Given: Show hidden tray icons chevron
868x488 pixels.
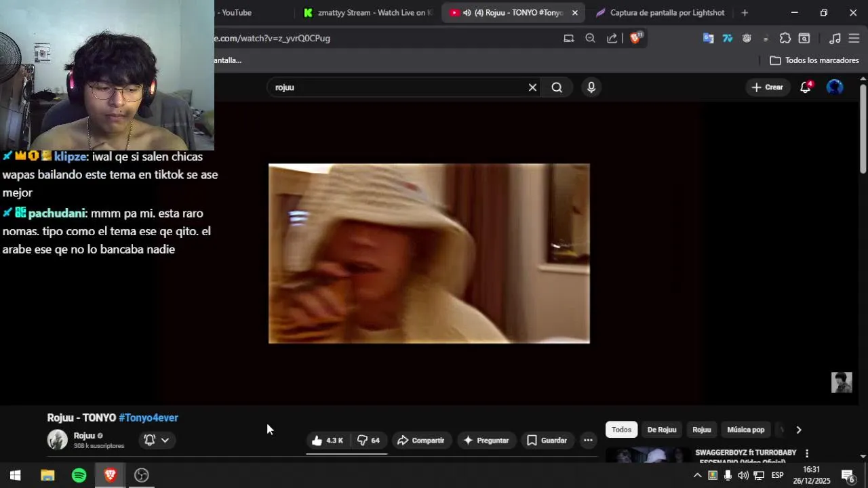Looking at the screenshot, I should [696, 475].
